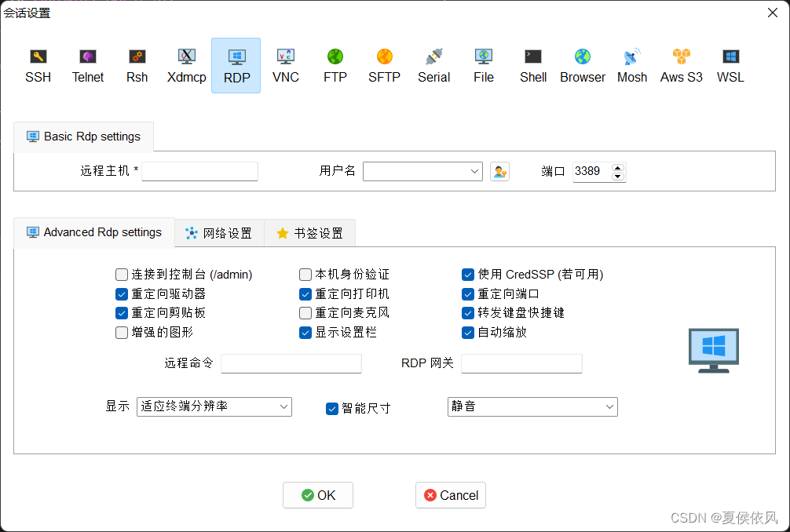790x532 pixels.
Task: Toggle 使用 CredSSP (若可用) checkbox
Action: (468, 275)
